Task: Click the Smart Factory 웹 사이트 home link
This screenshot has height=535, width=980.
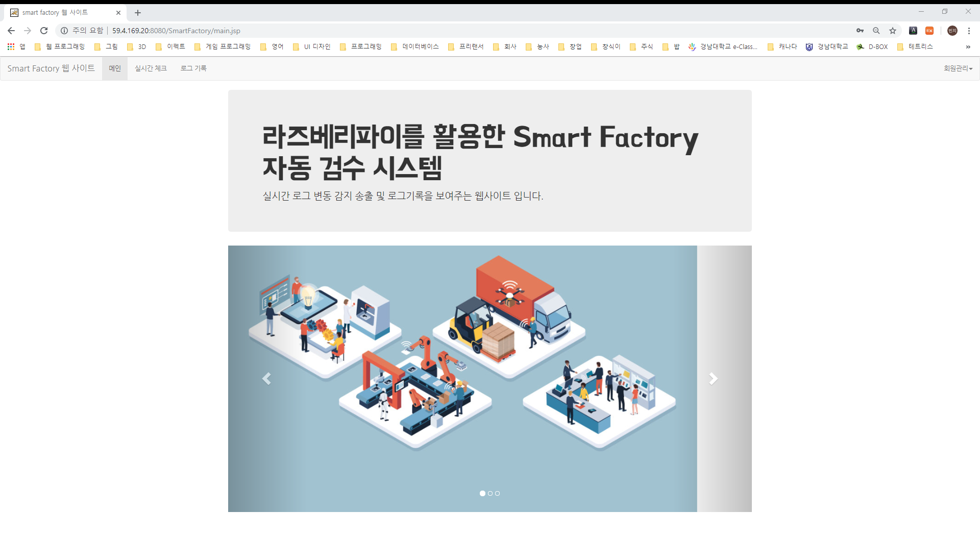Action: (51, 68)
